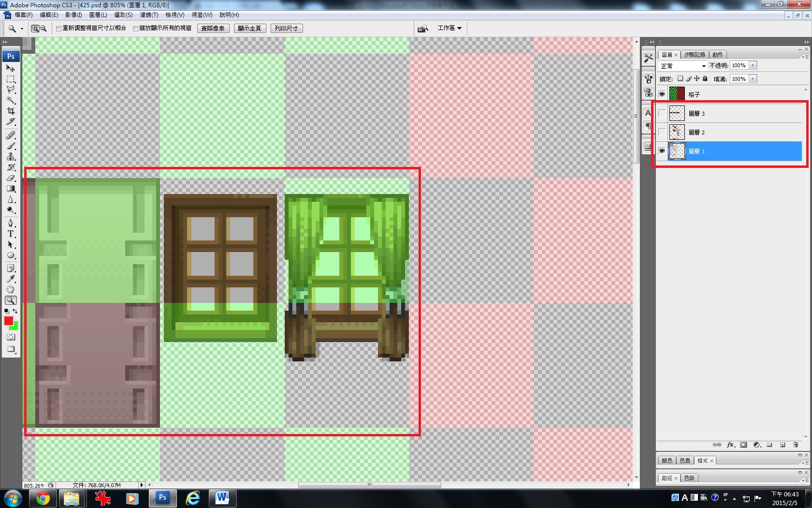The image size is (812, 508).
Task: Select the Magic Wand tool
Action: (11, 100)
